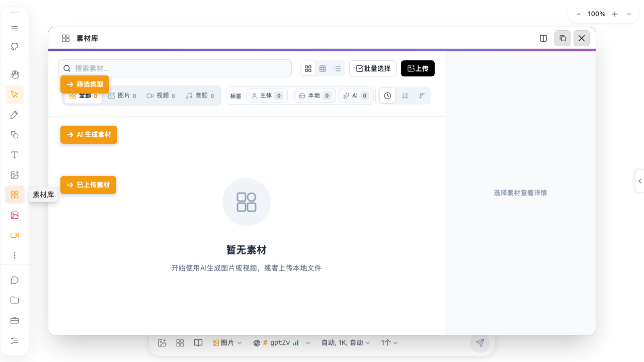Image resolution: width=644 pixels, height=362 pixels.
Task: Click the 选择素材查看详情 text
Action: coord(520,193)
